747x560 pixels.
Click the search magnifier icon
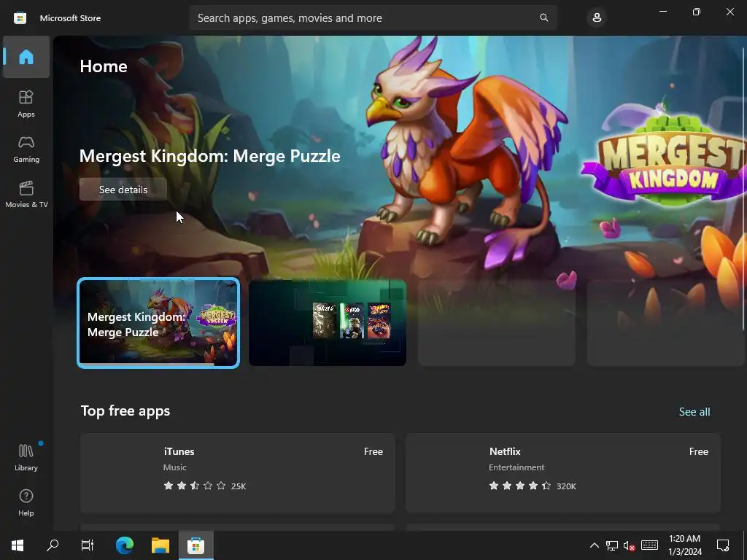[543, 17]
